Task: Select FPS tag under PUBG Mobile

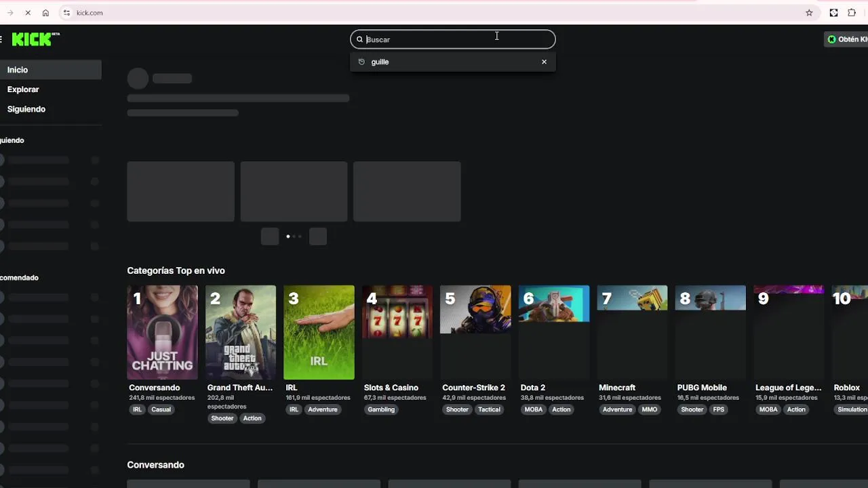Action: (719, 409)
